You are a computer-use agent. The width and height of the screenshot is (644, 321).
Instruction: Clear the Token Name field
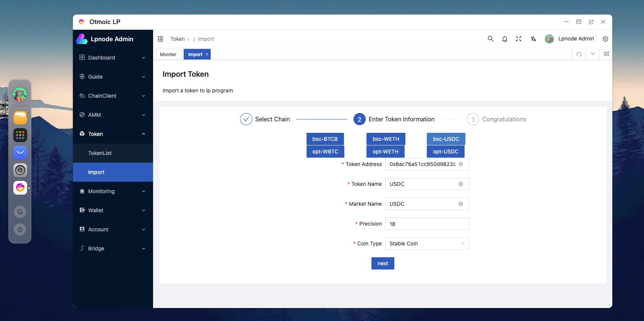(461, 184)
